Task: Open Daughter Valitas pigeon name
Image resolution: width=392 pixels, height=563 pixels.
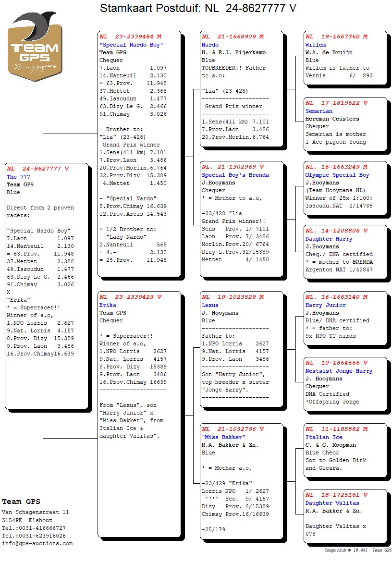Action: [331, 503]
